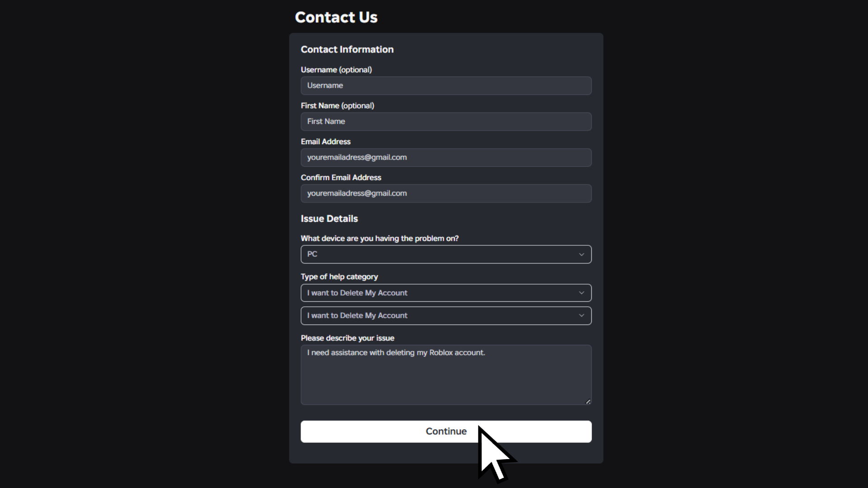Open the second 'I want to Delete My Account' dropdown
Viewport: 868px width, 488px height.
pos(446,315)
